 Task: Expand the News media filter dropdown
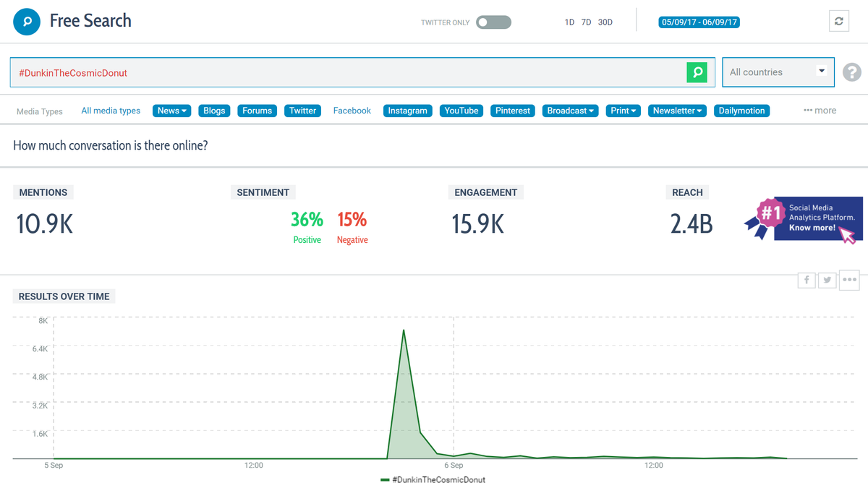point(171,110)
